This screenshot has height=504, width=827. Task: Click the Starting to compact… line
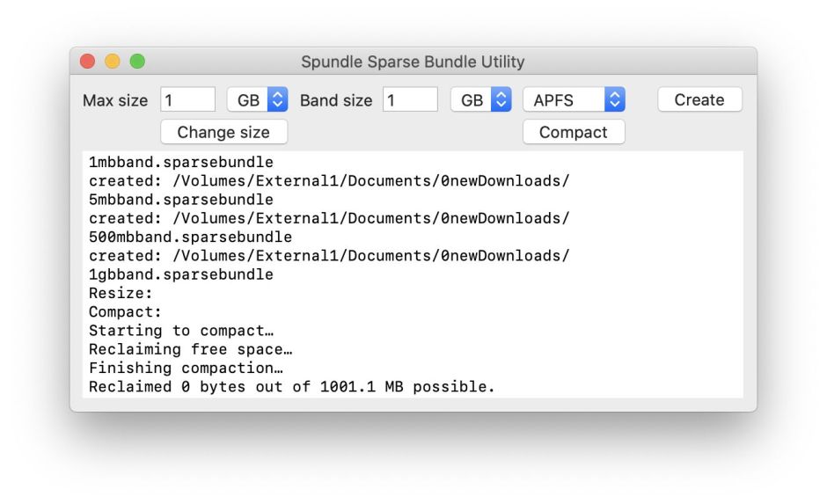tap(181, 331)
